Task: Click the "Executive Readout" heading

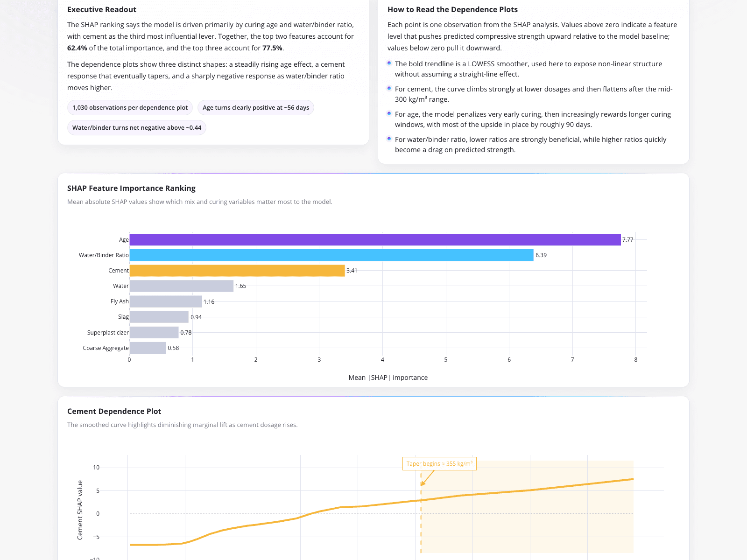Action: pyautogui.click(x=102, y=10)
